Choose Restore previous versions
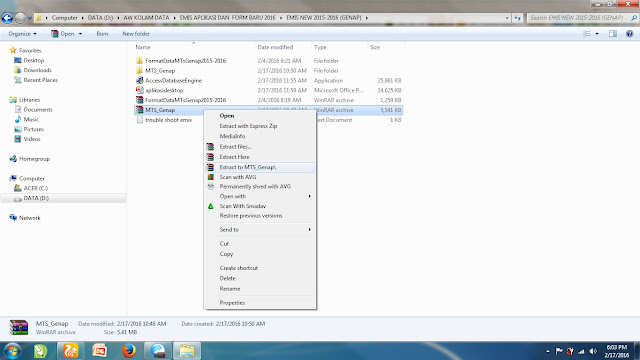The width and height of the screenshot is (640, 360). [x=251, y=216]
